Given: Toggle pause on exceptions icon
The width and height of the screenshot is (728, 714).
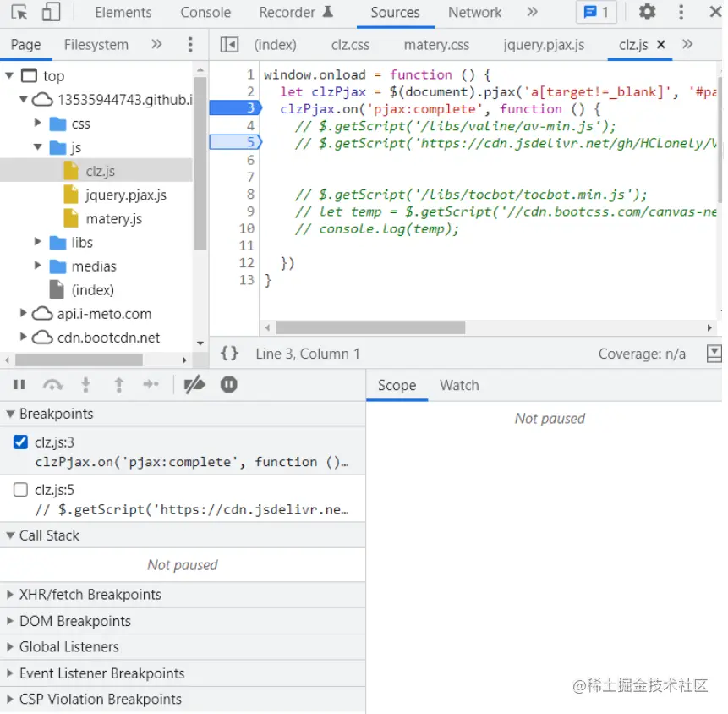Looking at the screenshot, I should coord(228,385).
